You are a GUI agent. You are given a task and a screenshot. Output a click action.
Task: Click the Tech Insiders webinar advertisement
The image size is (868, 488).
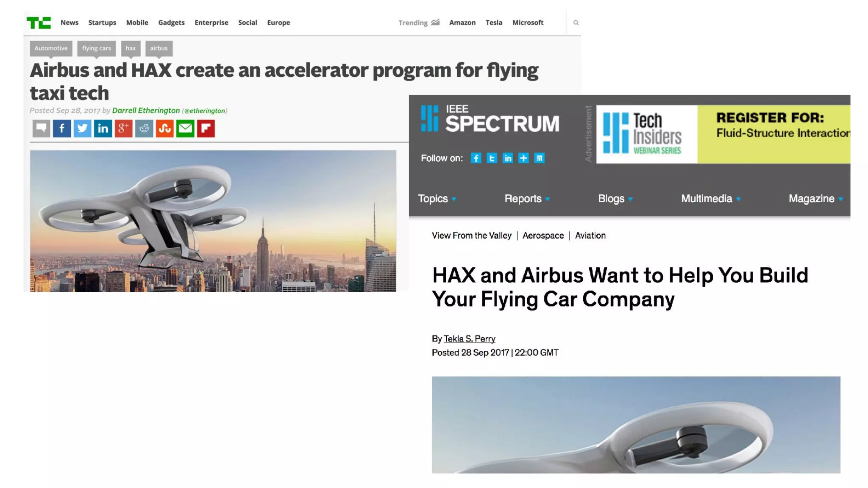[x=723, y=134]
